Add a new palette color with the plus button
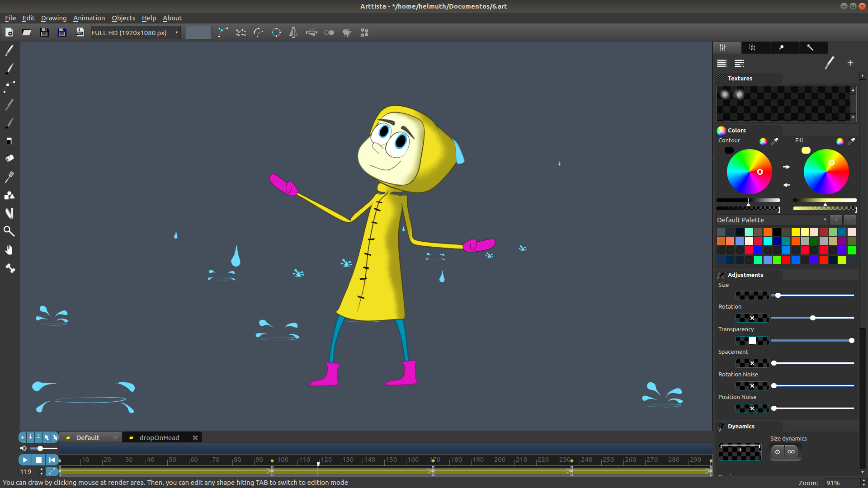The image size is (868, 488). pos(836,220)
